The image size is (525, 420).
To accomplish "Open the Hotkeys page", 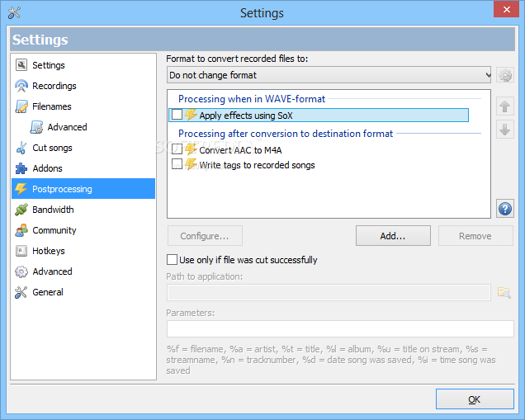I will [83, 251].
